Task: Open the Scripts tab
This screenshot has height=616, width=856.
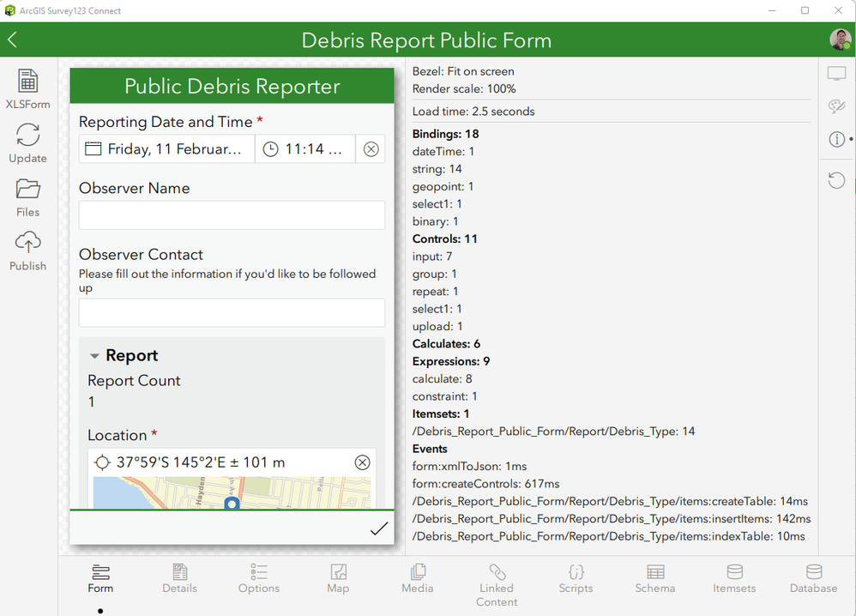Action: click(576, 579)
